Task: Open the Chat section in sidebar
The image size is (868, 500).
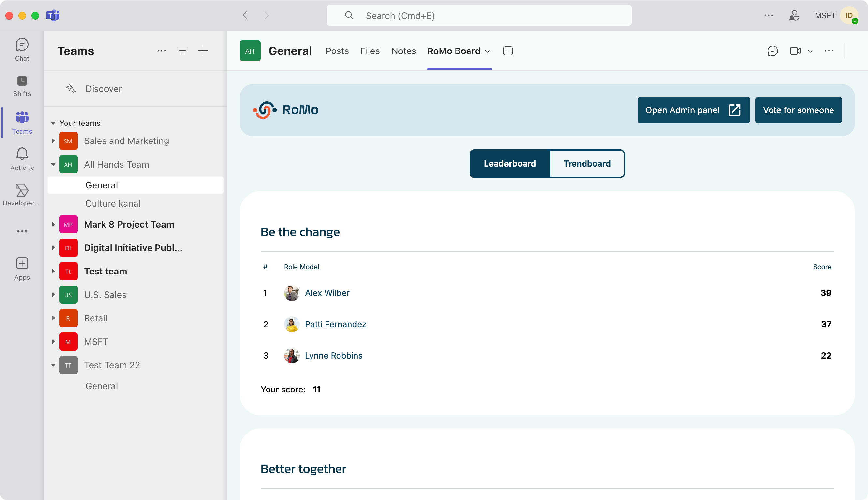Action: pos(22,50)
